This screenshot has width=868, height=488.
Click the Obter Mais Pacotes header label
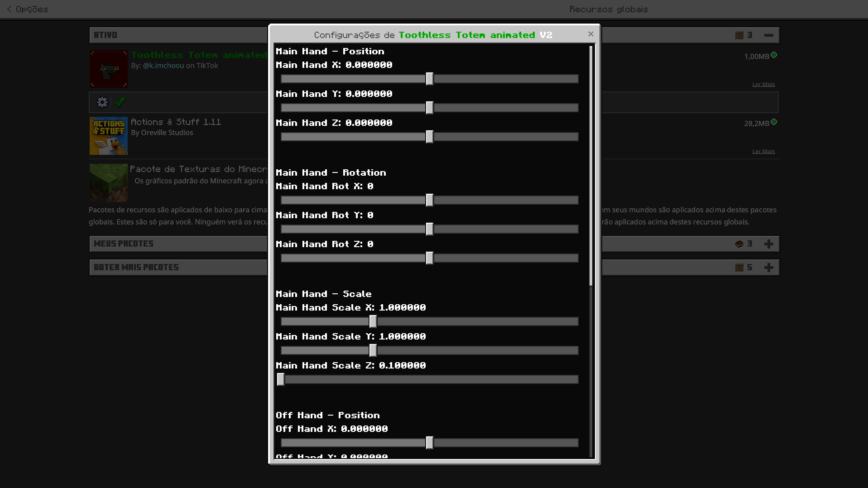pyautogui.click(x=136, y=268)
